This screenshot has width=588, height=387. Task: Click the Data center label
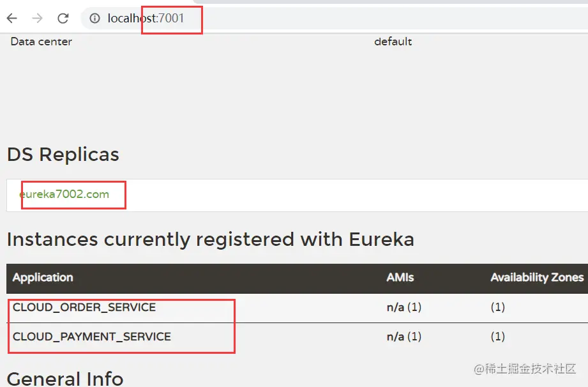click(x=41, y=42)
